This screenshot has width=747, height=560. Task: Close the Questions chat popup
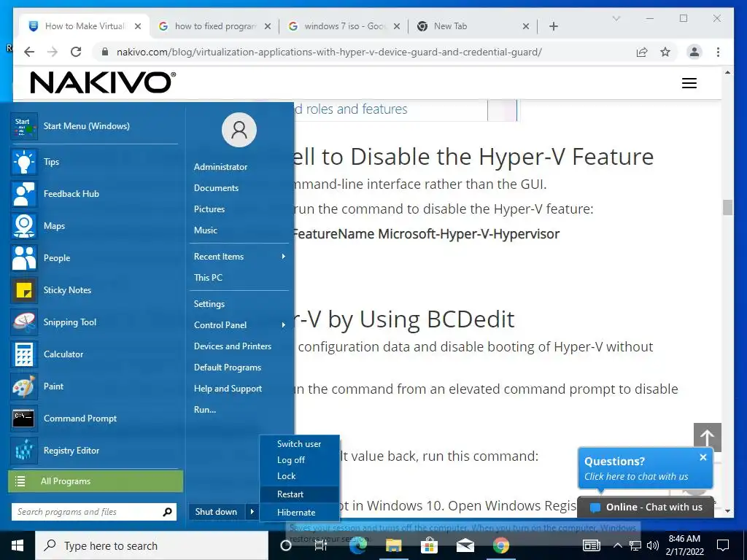click(x=703, y=457)
